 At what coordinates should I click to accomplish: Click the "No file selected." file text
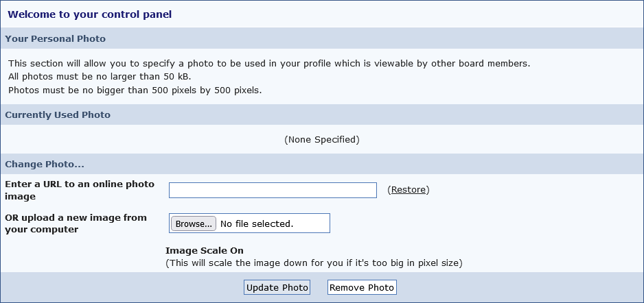click(x=257, y=224)
